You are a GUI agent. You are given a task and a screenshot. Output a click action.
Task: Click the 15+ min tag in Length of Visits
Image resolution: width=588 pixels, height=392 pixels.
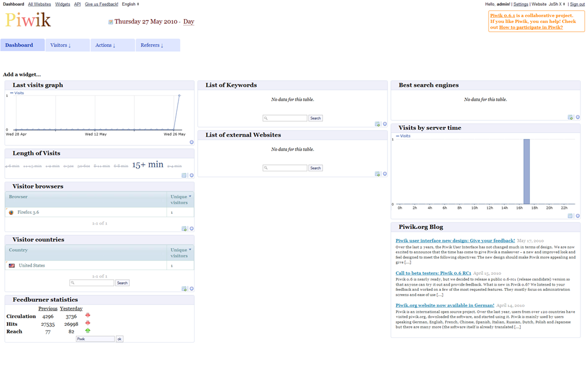tap(148, 164)
